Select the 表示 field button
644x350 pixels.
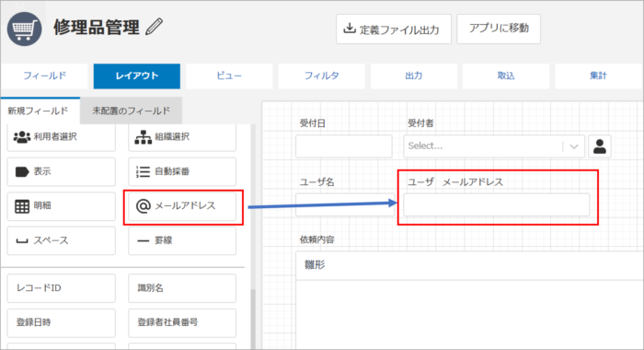click(62, 171)
